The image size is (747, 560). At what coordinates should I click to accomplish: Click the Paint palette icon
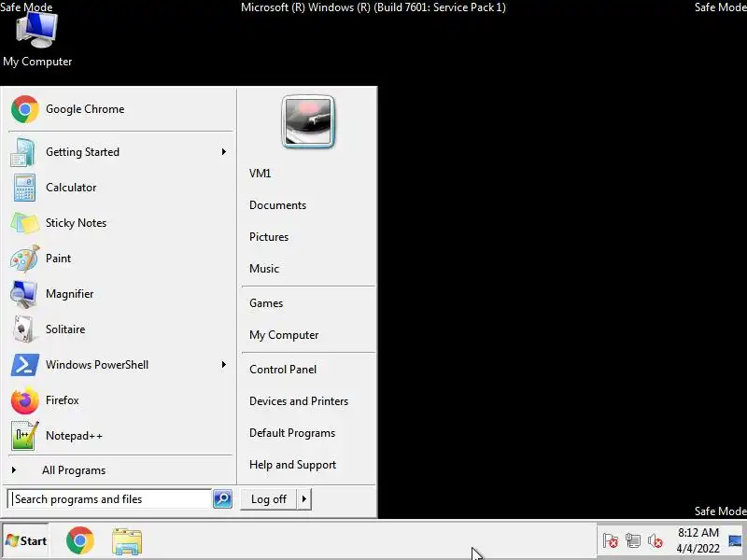coord(25,259)
